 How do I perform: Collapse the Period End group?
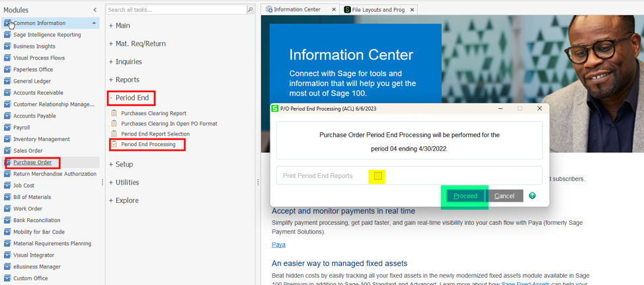pyautogui.click(x=129, y=98)
